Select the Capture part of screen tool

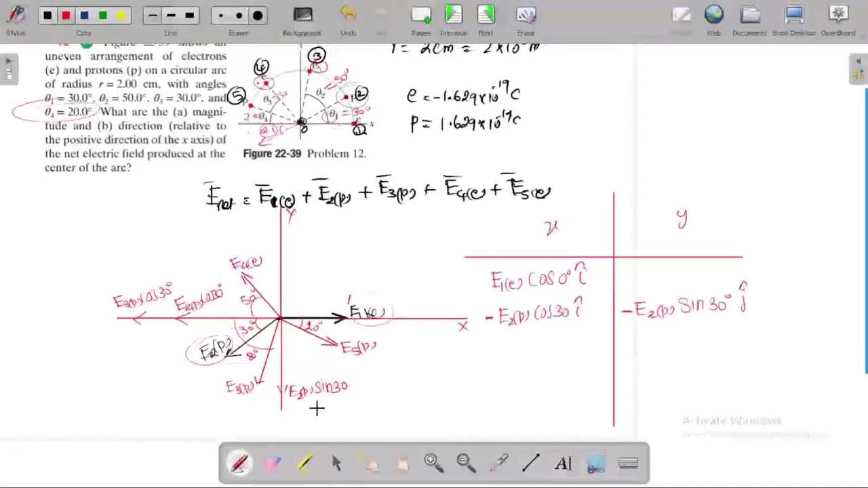point(596,463)
